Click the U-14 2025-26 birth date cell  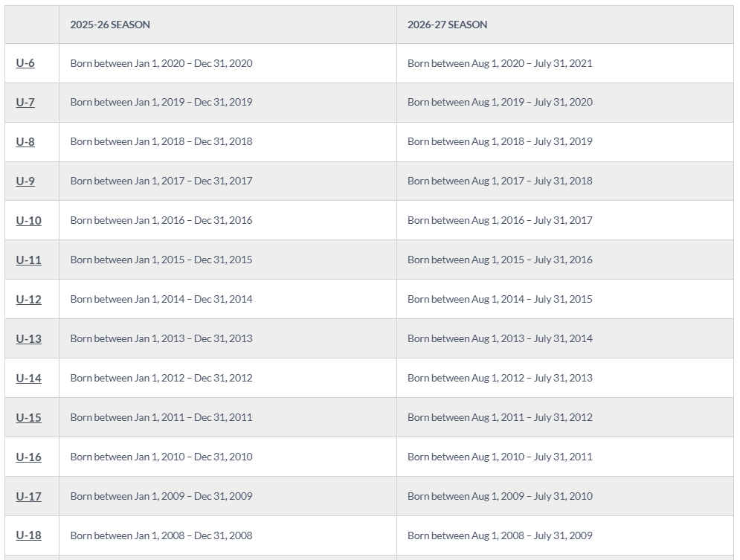coord(161,379)
